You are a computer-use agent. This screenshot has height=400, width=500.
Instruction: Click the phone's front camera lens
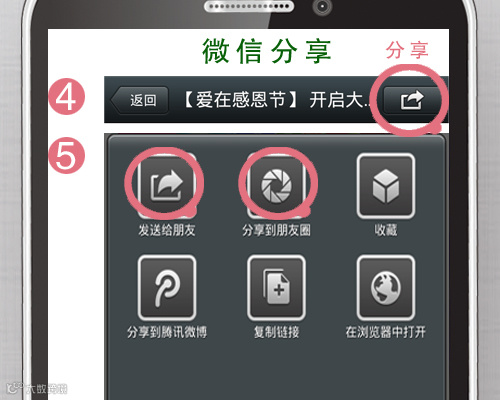322,6
